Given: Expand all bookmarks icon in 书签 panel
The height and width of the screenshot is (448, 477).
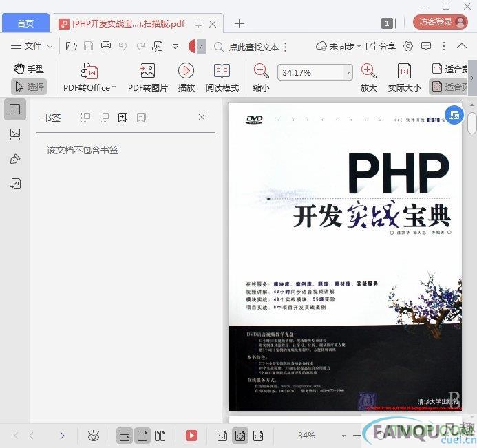Looking at the screenshot, I should (86, 117).
